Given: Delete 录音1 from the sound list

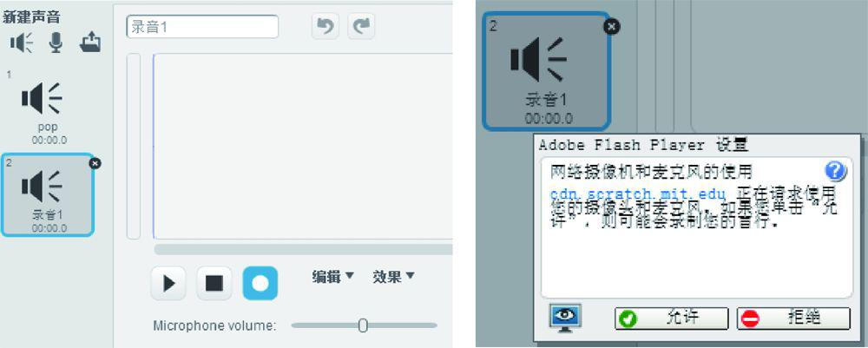Looking at the screenshot, I should pyautogui.click(x=95, y=163).
